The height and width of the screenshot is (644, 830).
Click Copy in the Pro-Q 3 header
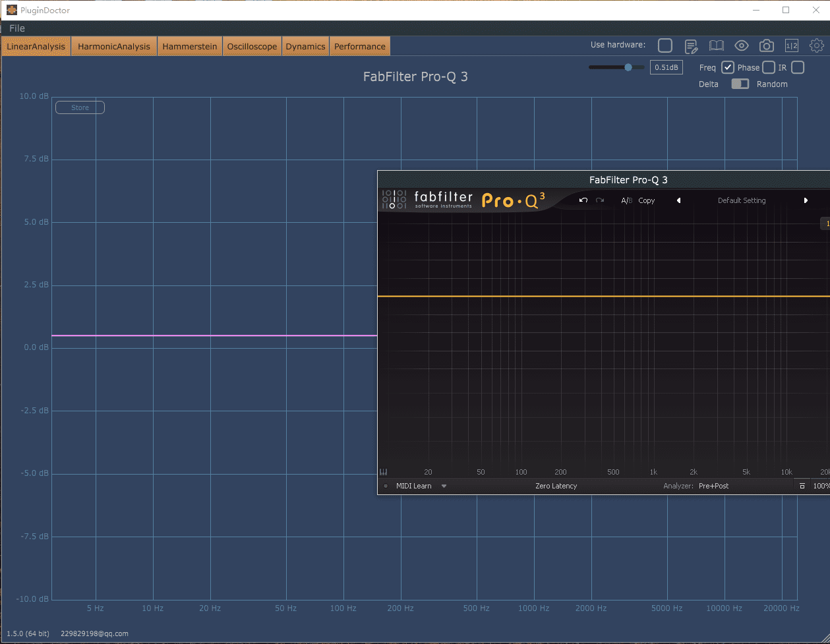tap(646, 200)
